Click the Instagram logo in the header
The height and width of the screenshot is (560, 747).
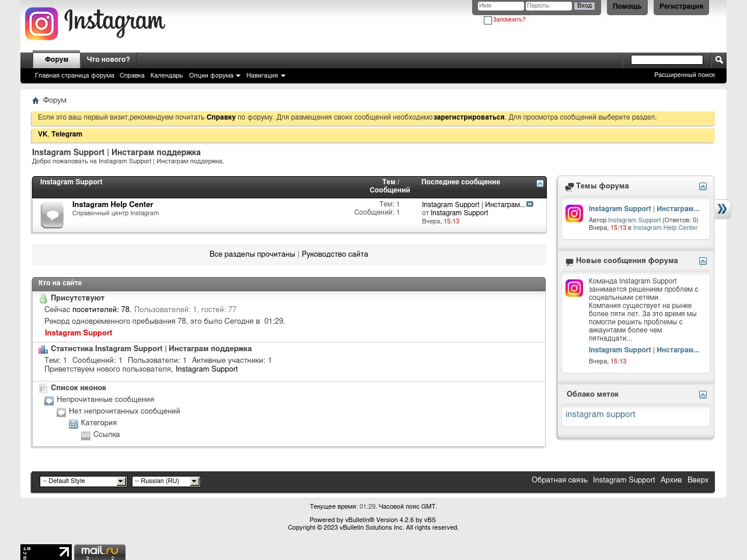(x=95, y=23)
